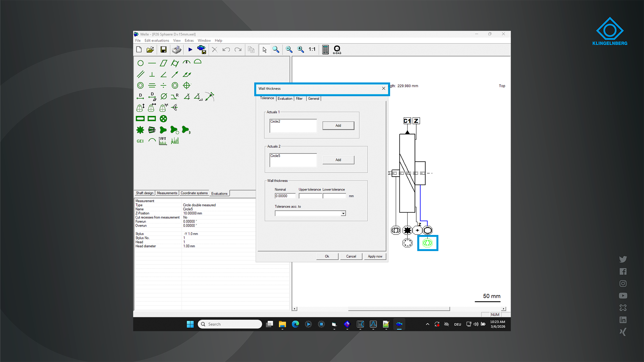Close the Wall thickness dialog with X
The image size is (644, 362).
[x=384, y=88]
